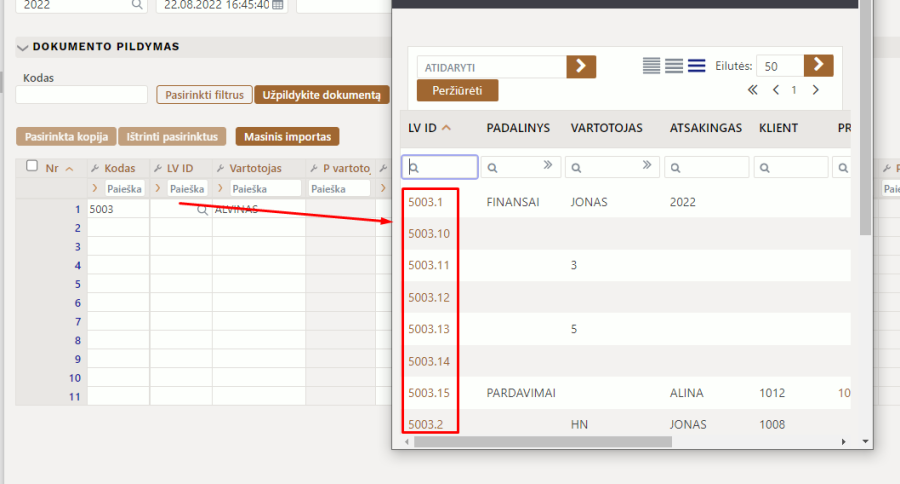Viewport: 900px width, 484px height.
Task: Go to first page with double arrow
Action: 752,90
